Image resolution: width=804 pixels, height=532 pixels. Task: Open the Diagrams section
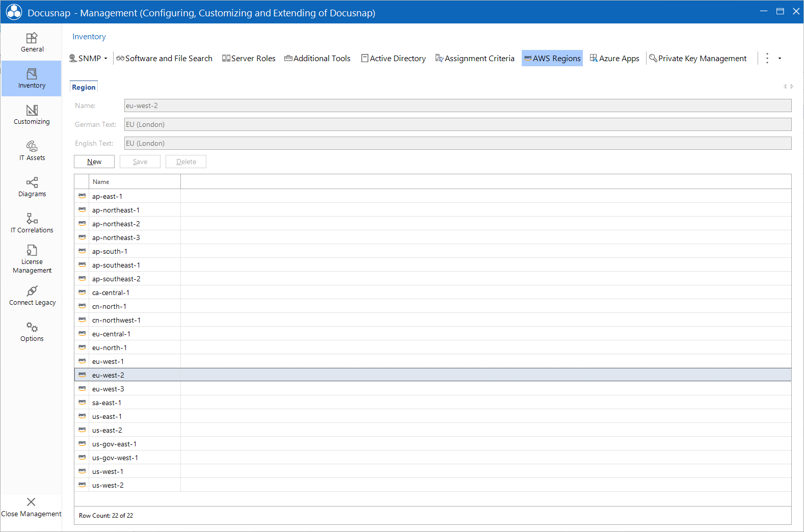[32, 187]
